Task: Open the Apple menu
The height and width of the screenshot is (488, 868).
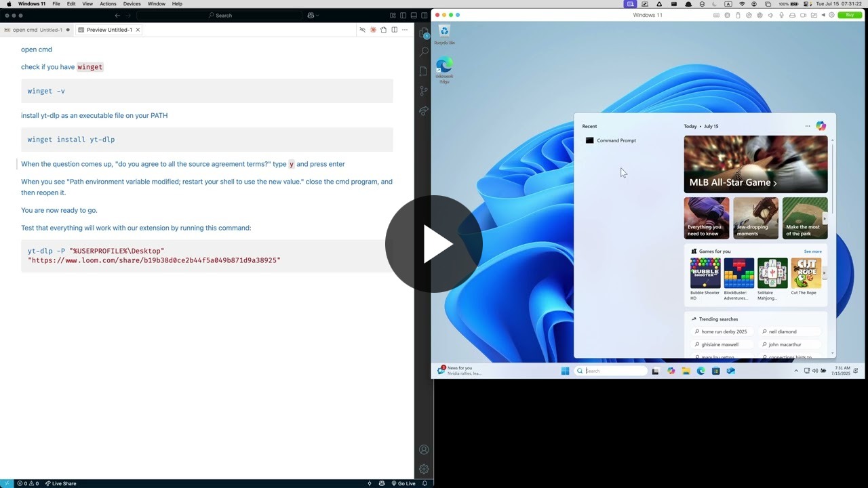Action: pos(9,4)
